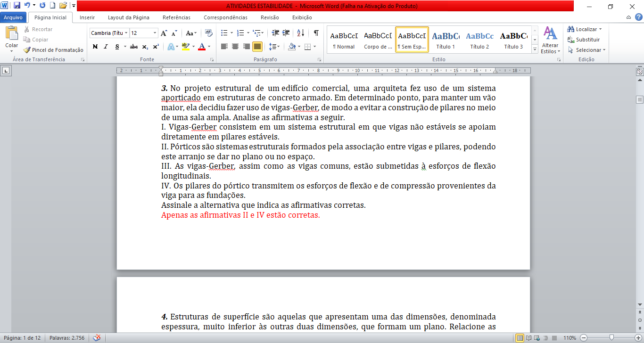Switch to the Layout da Página tab

tap(129, 17)
